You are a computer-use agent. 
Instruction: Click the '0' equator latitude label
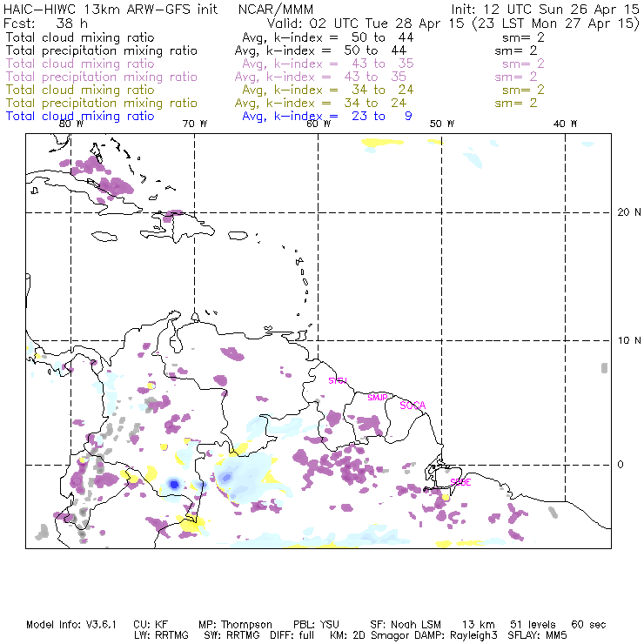click(621, 465)
